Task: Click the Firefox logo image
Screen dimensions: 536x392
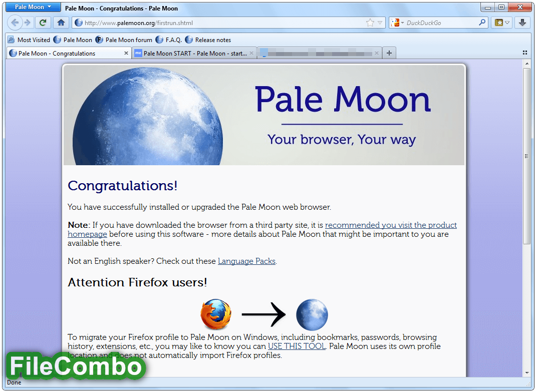Action: coord(216,314)
